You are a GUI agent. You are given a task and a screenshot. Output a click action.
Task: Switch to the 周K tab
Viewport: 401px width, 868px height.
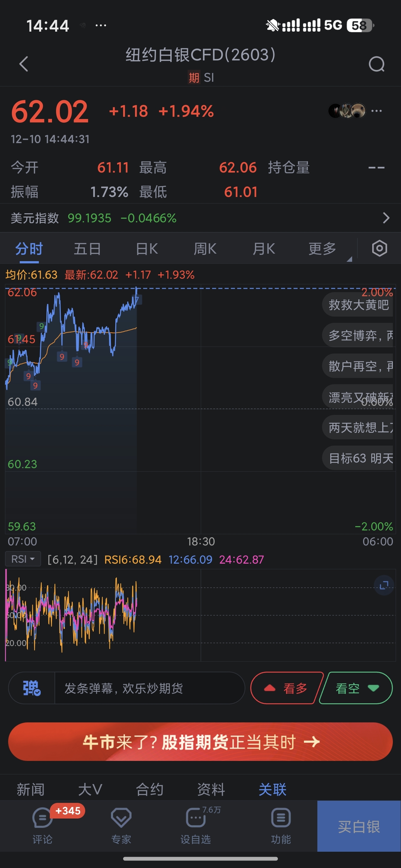tap(205, 249)
